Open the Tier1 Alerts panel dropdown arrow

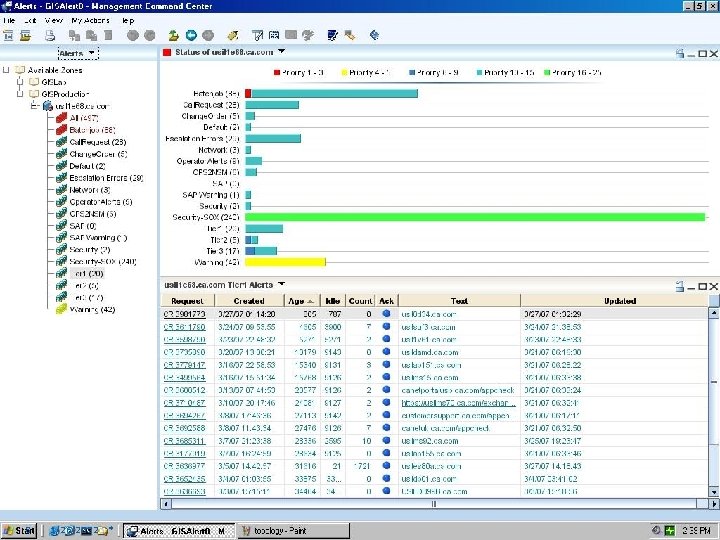(281, 284)
